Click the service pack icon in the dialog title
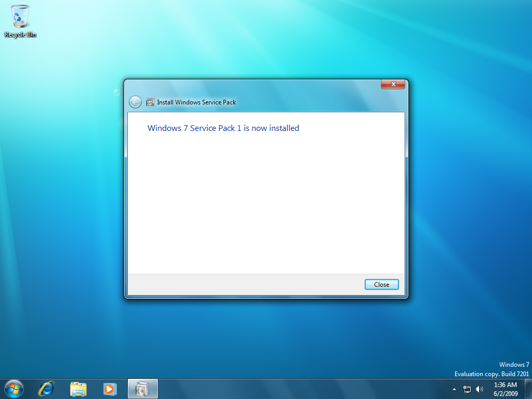 pos(150,102)
